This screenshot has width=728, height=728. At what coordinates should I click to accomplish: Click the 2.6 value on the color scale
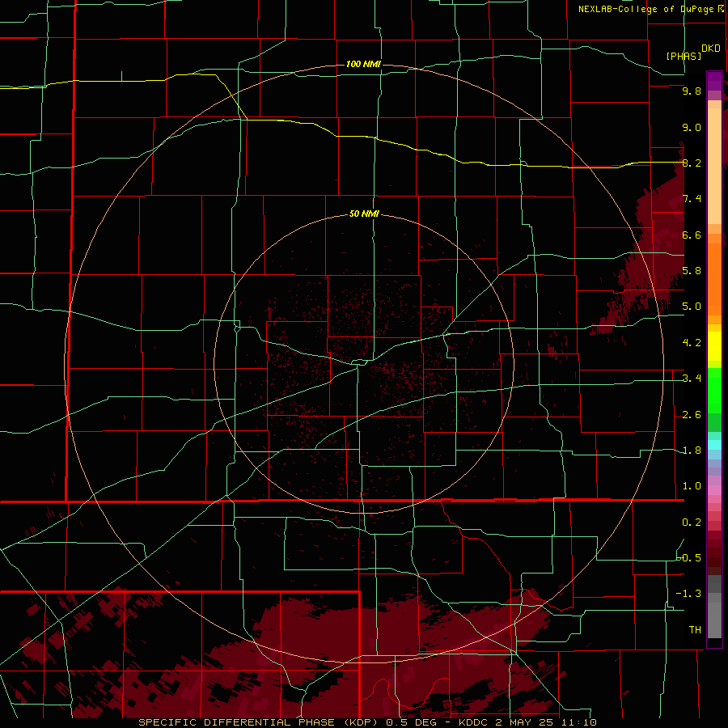(692, 415)
